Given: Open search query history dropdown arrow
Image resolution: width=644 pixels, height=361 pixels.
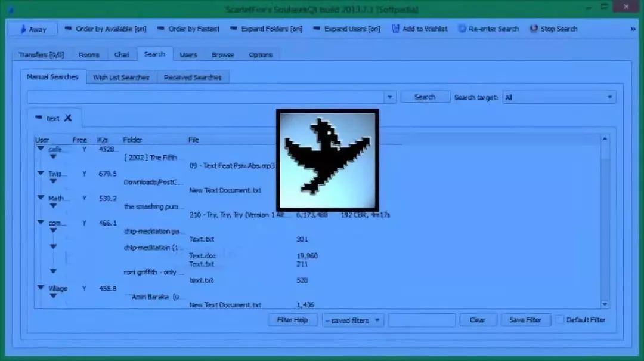Looking at the screenshot, I should click(389, 97).
